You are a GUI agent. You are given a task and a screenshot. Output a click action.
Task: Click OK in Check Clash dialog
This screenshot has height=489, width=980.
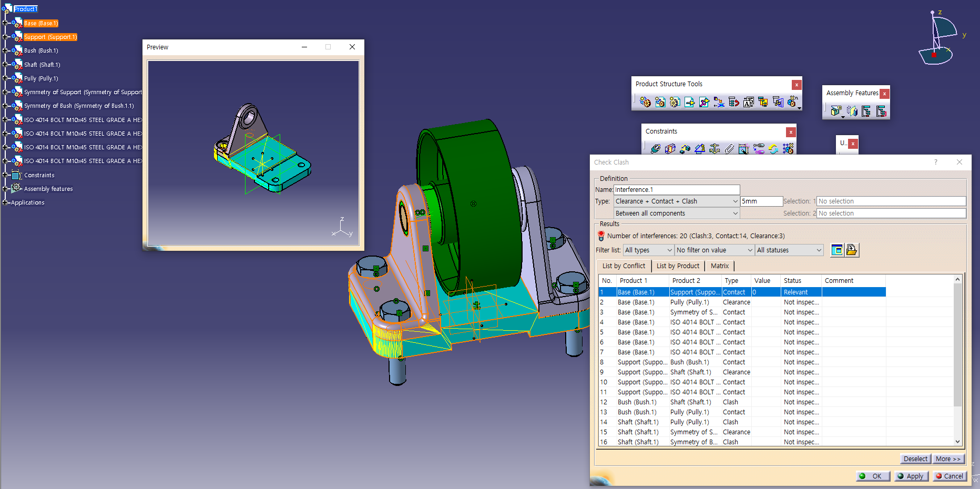pos(872,476)
